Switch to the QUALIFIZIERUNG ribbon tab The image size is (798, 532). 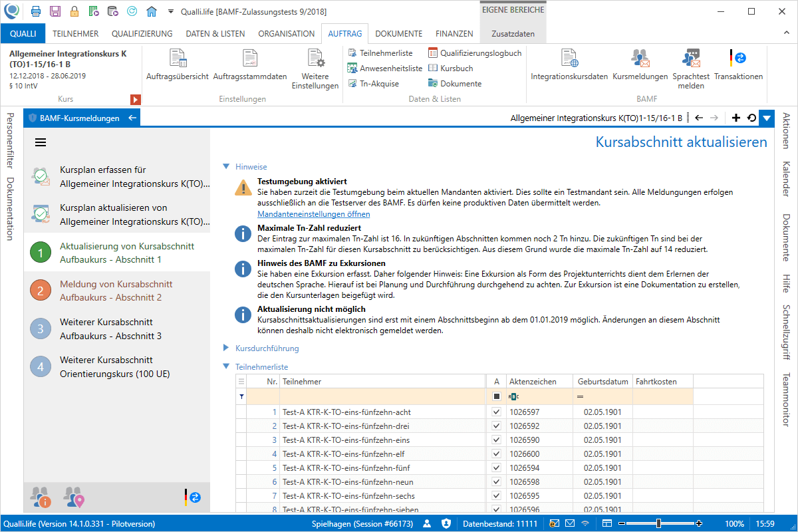142,33
